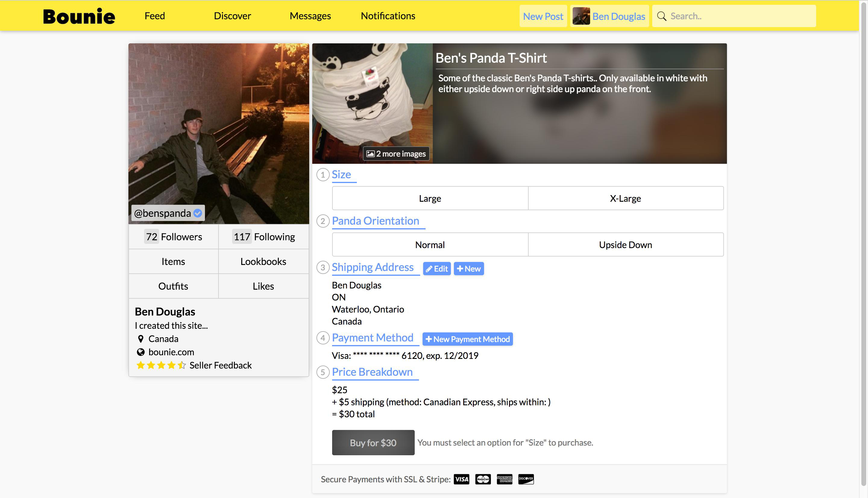The width and height of the screenshot is (868, 498).
Task: Select the Large size option
Action: pos(430,198)
